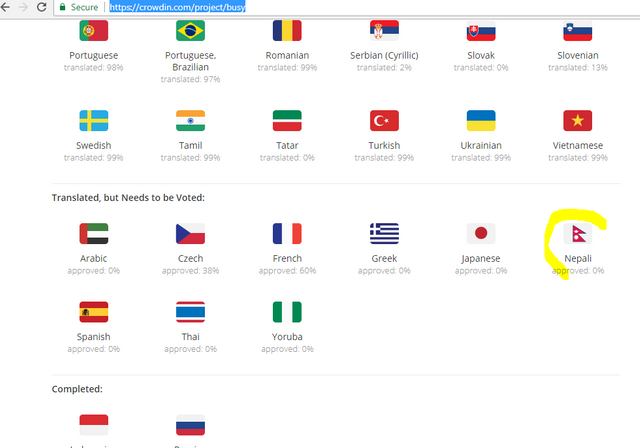Click 'translated: 0%' under Slovak

[481, 68]
